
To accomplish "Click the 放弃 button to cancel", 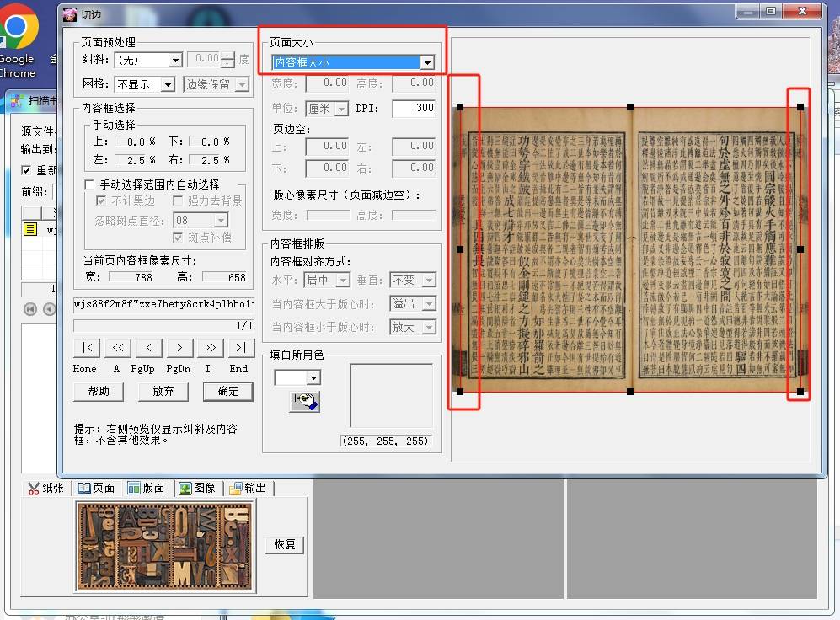I will coord(163,391).
